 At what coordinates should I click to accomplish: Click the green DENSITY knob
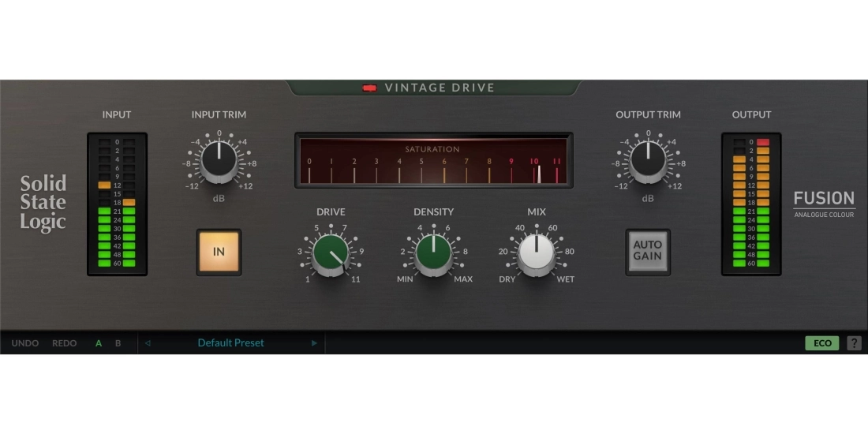pos(433,253)
